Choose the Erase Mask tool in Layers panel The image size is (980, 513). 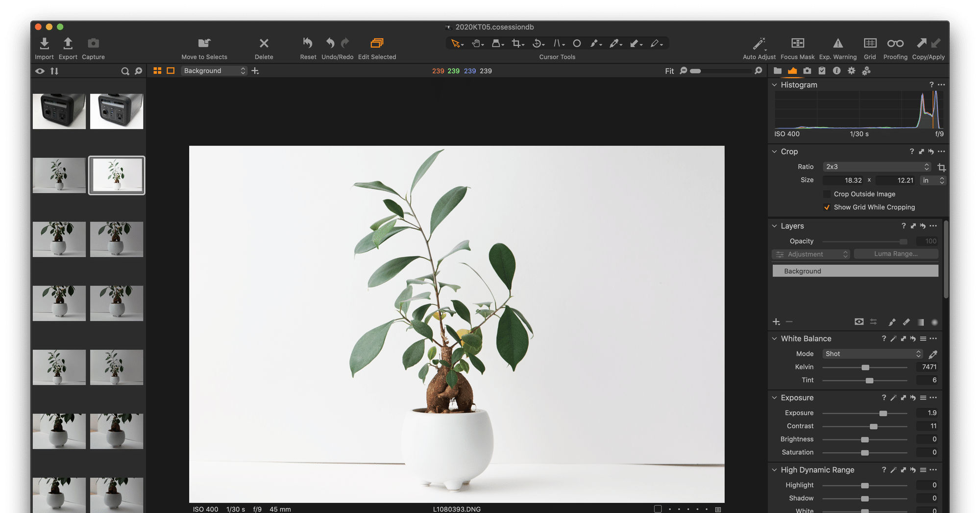click(x=906, y=322)
